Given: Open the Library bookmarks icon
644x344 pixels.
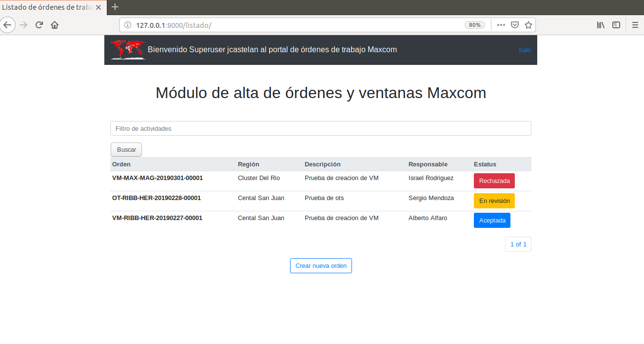Looking at the screenshot, I should click(x=601, y=25).
